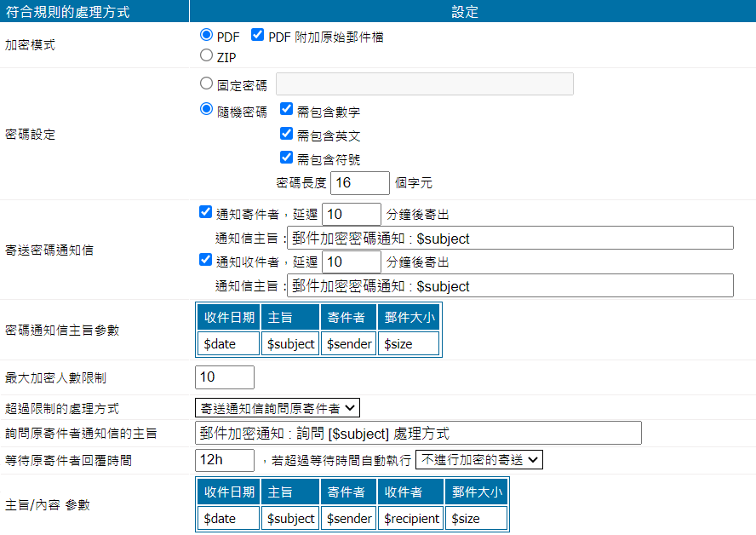This screenshot has width=756, height=535.
Task: Click the fixed password text field
Action: (x=424, y=83)
